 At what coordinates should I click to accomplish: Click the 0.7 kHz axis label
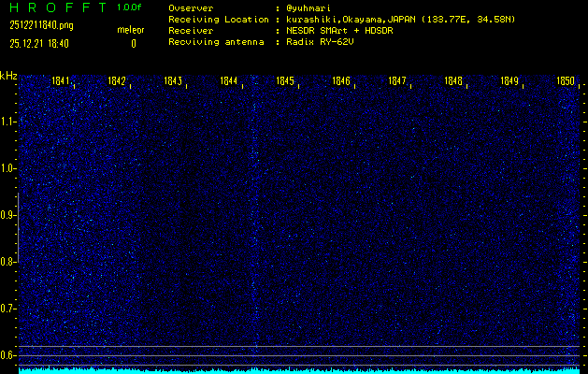(7, 309)
